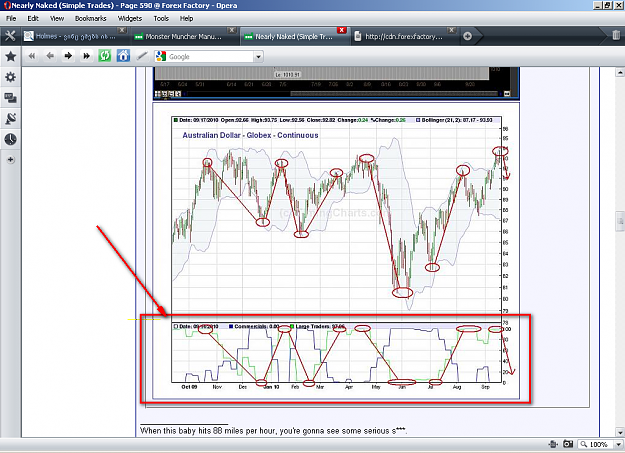
Task: Open the Unite panel icon in sidebar
Action: point(10,98)
